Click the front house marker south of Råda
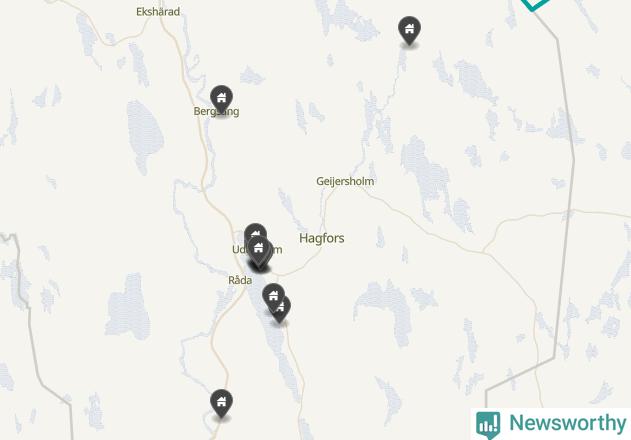This screenshot has width=631, height=440. pos(274,297)
